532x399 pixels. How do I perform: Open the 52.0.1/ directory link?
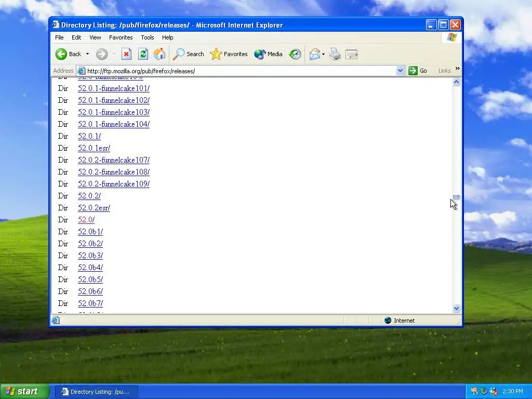(89, 136)
